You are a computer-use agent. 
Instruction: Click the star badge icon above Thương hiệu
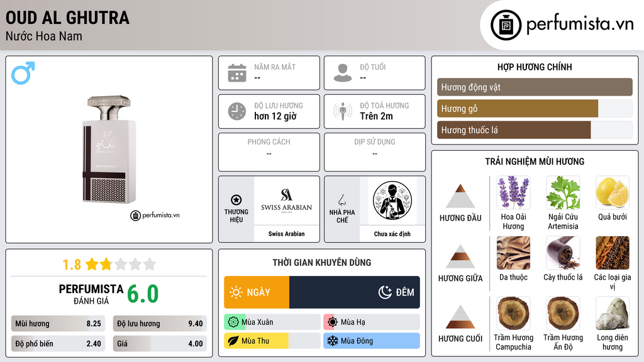pyautogui.click(x=236, y=200)
